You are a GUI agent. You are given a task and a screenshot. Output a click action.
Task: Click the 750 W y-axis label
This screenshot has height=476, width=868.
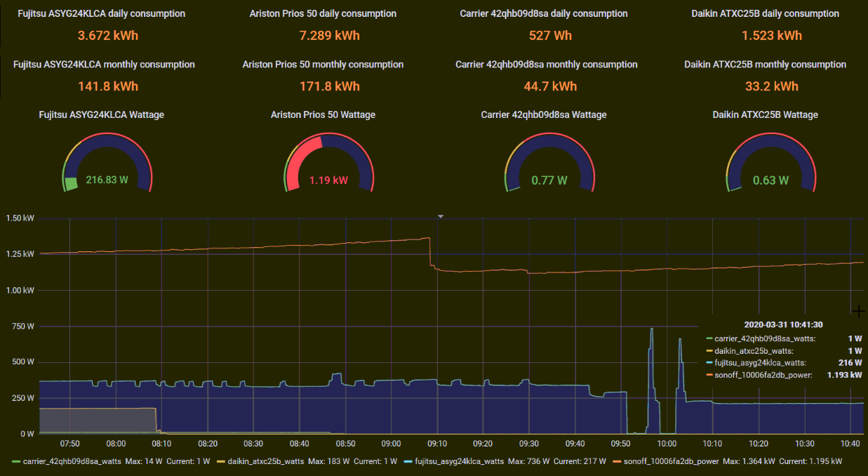(x=22, y=326)
